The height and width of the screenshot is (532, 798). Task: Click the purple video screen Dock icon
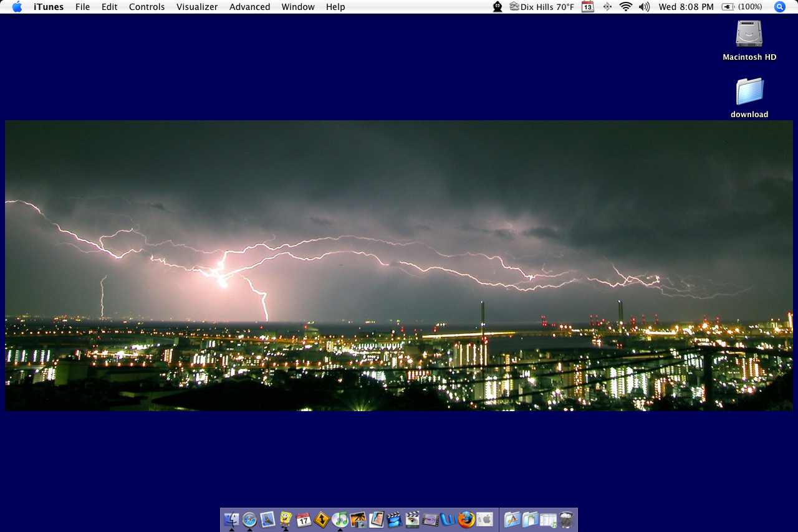[x=431, y=519]
